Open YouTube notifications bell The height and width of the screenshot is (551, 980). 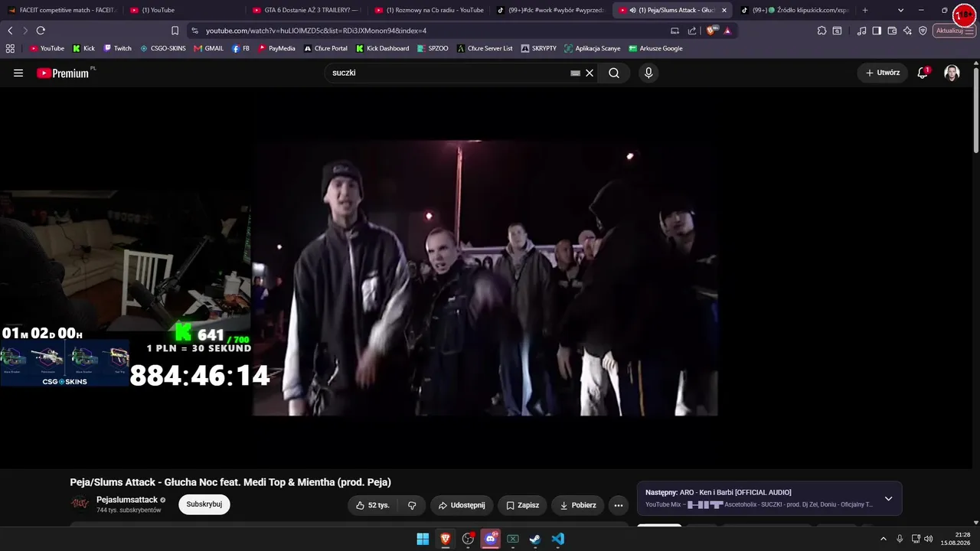click(x=923, y=73)
